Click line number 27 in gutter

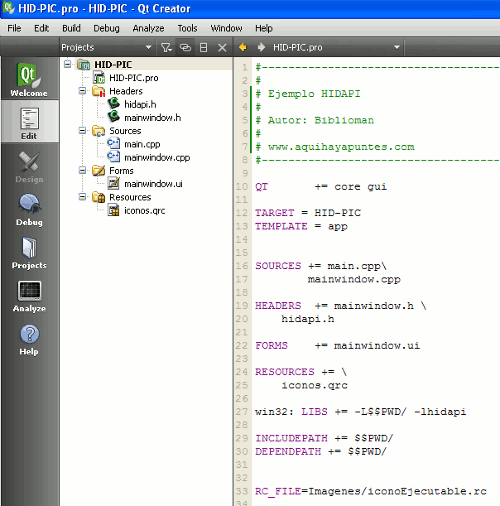[242, 412]
